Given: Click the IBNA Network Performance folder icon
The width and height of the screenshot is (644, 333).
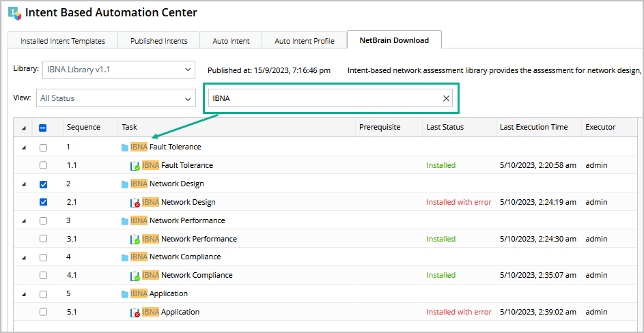Looking at the screenshot, I should click(x=125, y=221).
